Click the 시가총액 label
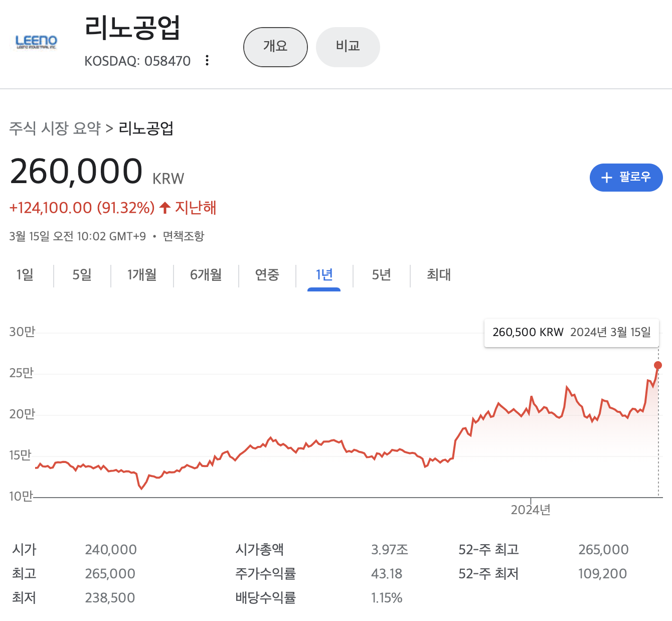This screenshot has width=672, height=621. pyautogui.click(x=259, y=550)
